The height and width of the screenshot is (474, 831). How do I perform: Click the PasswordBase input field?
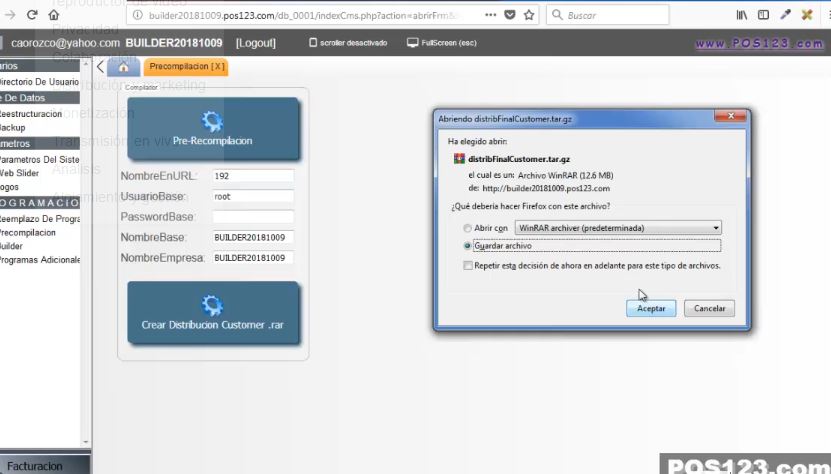coord(252,217)
